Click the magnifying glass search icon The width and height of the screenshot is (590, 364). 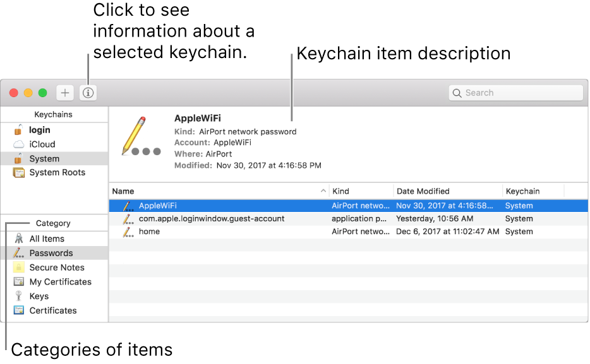click(x=457, y=93)
